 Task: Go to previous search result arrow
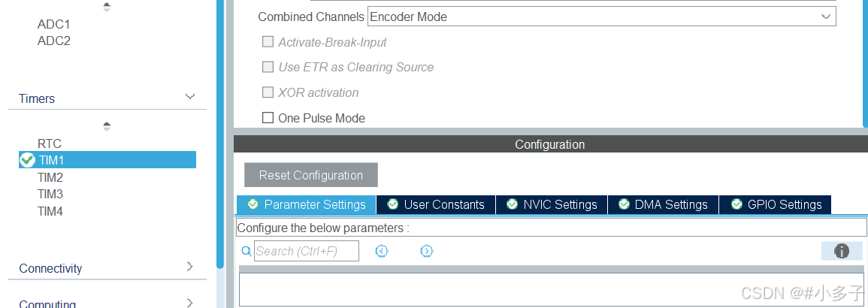(x=382, y=251)
